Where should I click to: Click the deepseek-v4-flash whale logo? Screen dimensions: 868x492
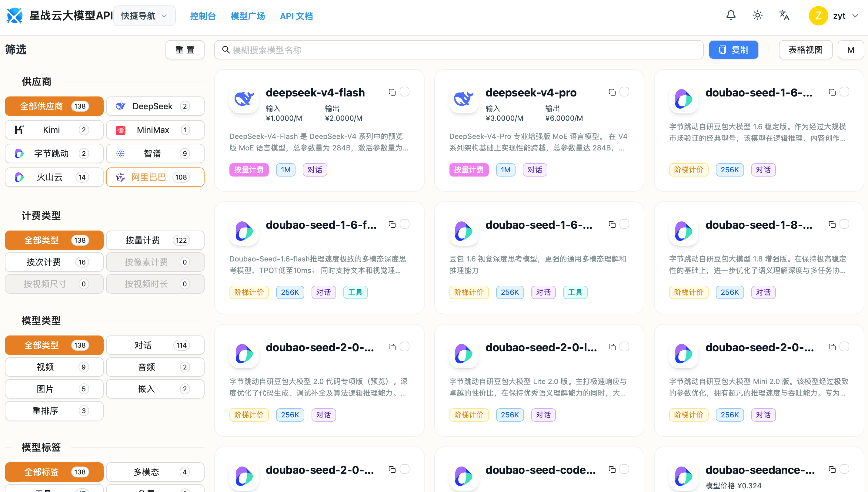pos(244,99)
